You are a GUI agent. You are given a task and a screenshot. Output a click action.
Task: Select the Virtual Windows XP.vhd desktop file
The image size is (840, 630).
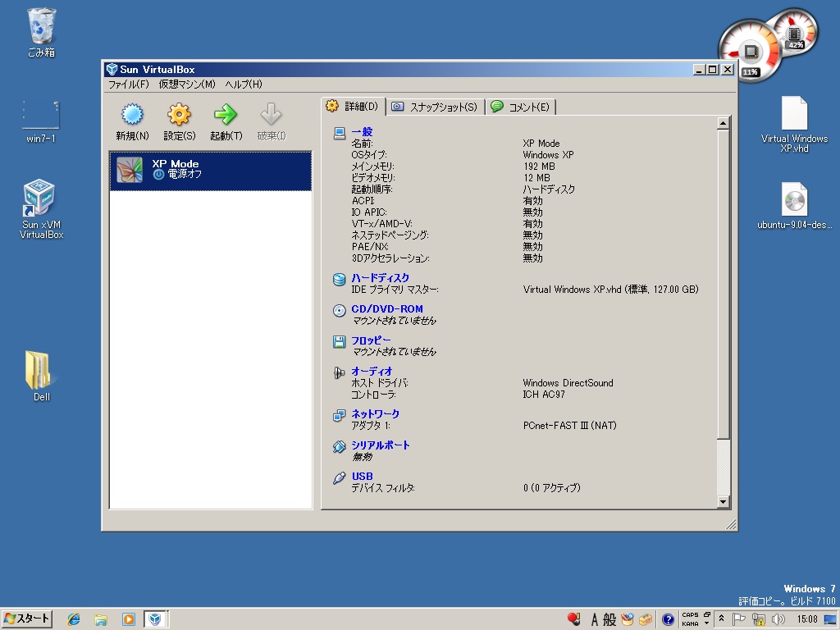794,125
